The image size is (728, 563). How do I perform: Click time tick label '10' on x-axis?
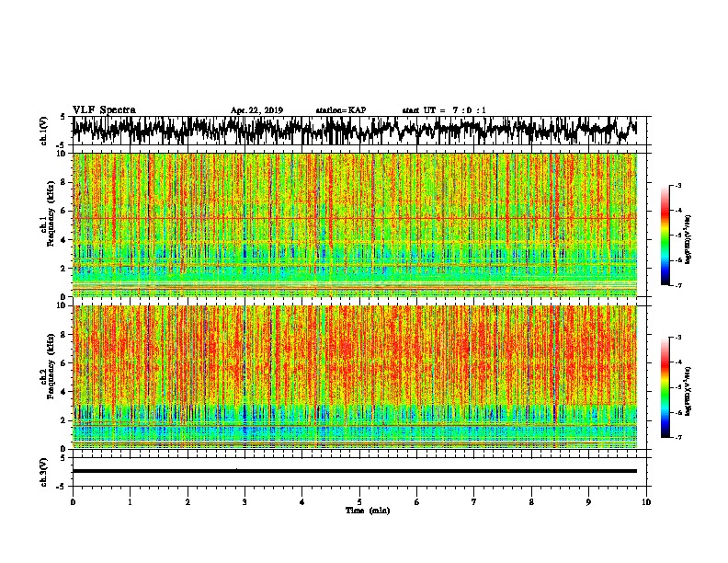tap(646, 502)
